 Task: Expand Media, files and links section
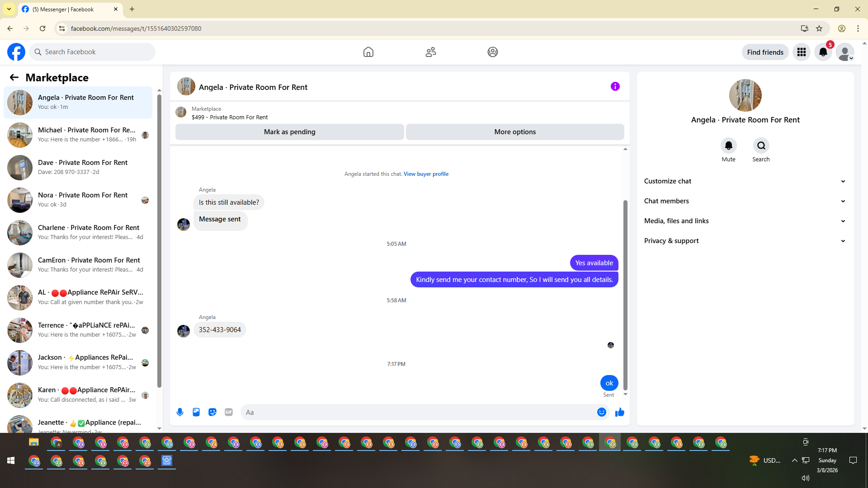[x=745, y=221]
